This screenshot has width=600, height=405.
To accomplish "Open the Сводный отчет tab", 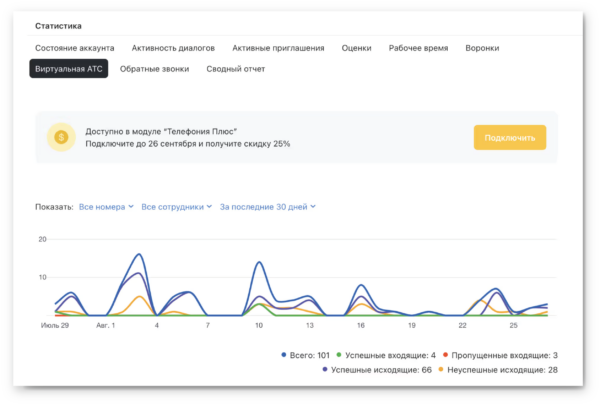I will pos(236,69).
